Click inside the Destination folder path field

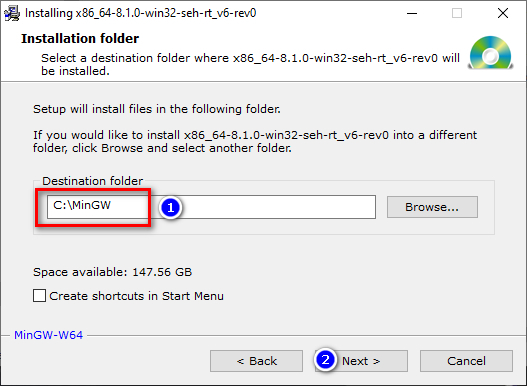point(211,207)
